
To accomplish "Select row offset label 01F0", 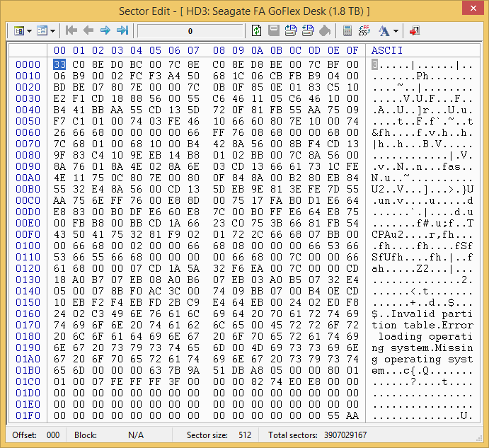I will (x=28, y=415).
